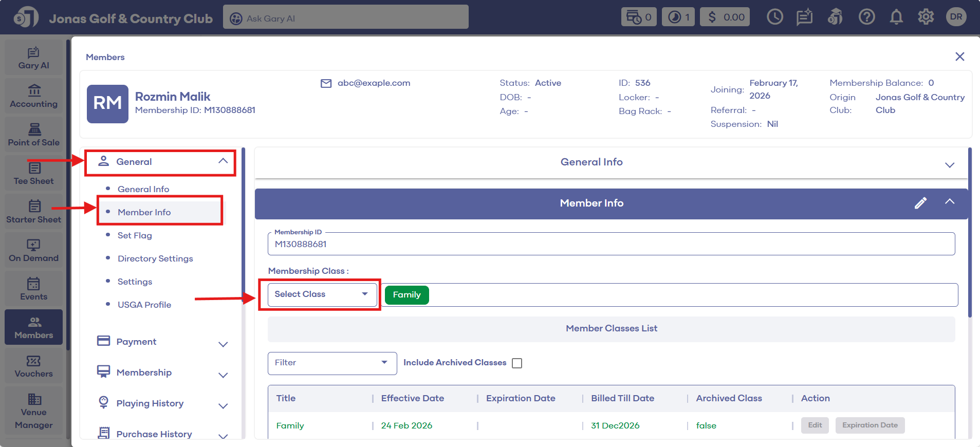This screenshot has height=447, width=980.
Task: Select Set Flag menu item
Action: [135, 235]
